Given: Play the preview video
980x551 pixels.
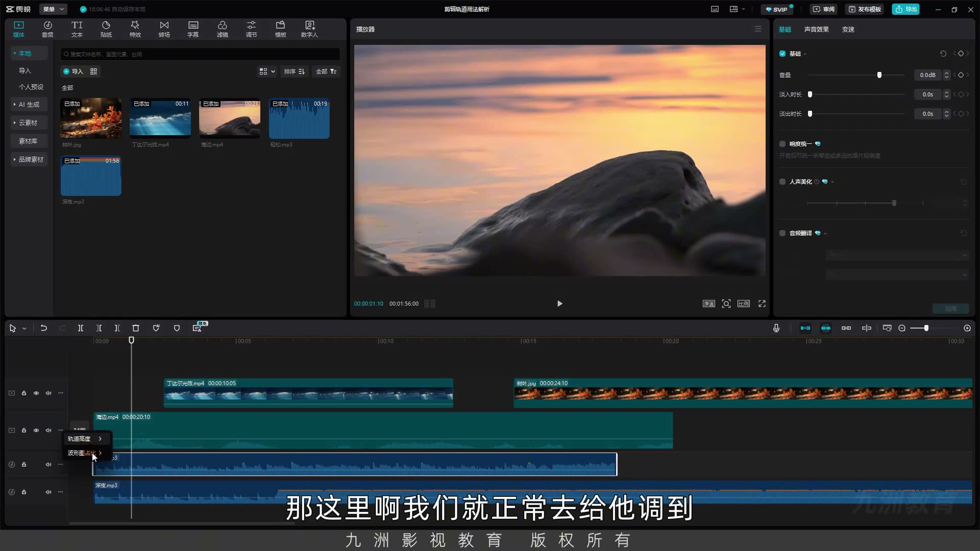Looking at the screenshot, I should [559, 304].
